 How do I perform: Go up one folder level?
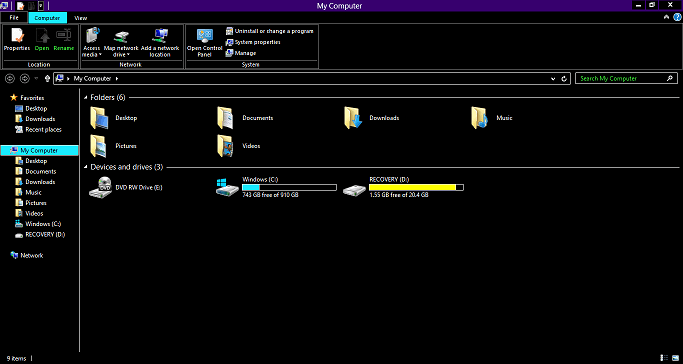coord(47,79)
